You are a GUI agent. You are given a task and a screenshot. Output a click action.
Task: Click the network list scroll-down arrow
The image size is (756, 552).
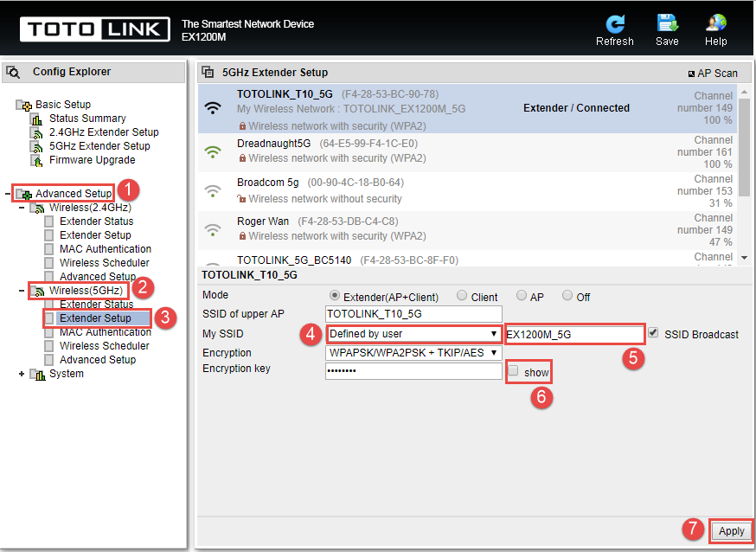(x=744, y=259)
